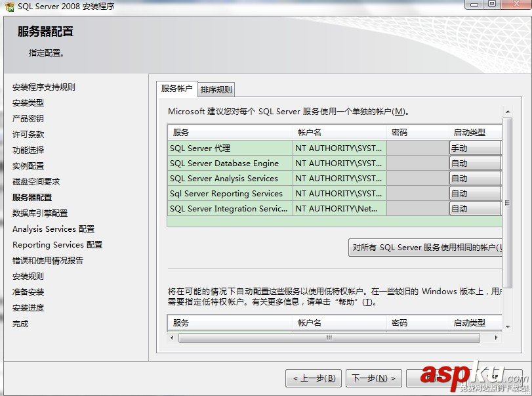Click 安装程序支持规则 step in sidebar
Image resolution: width=532 pixels, height=396 pixels.
[x=44, y=87]
